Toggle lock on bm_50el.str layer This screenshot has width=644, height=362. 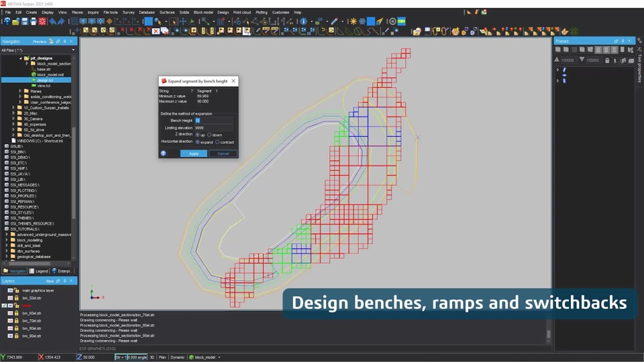(16, 298)
